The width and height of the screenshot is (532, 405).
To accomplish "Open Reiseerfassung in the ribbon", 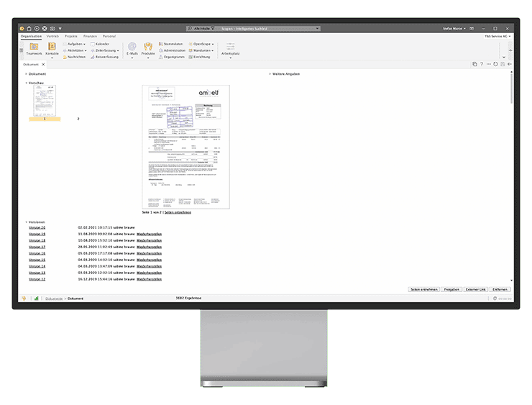I will point(104,57).
